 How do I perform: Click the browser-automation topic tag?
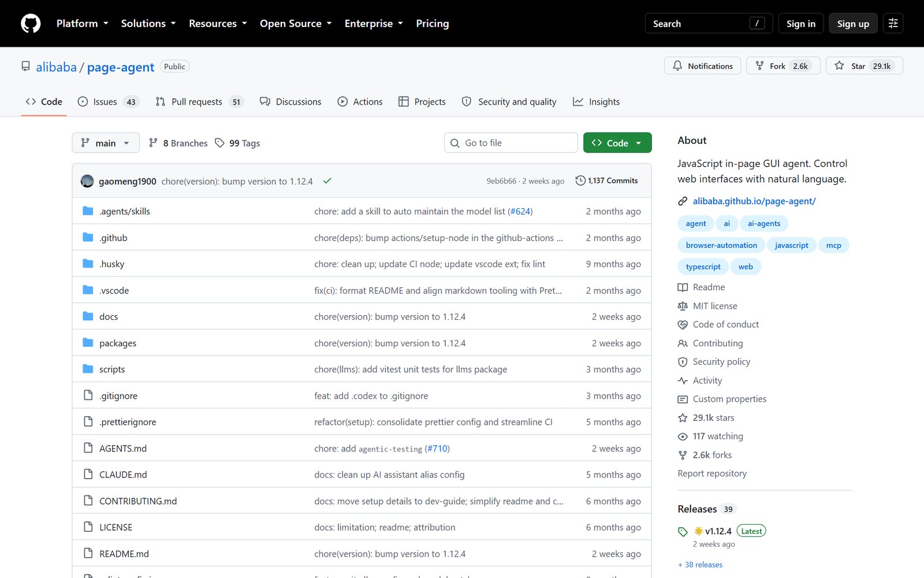[x=721, y=245]
